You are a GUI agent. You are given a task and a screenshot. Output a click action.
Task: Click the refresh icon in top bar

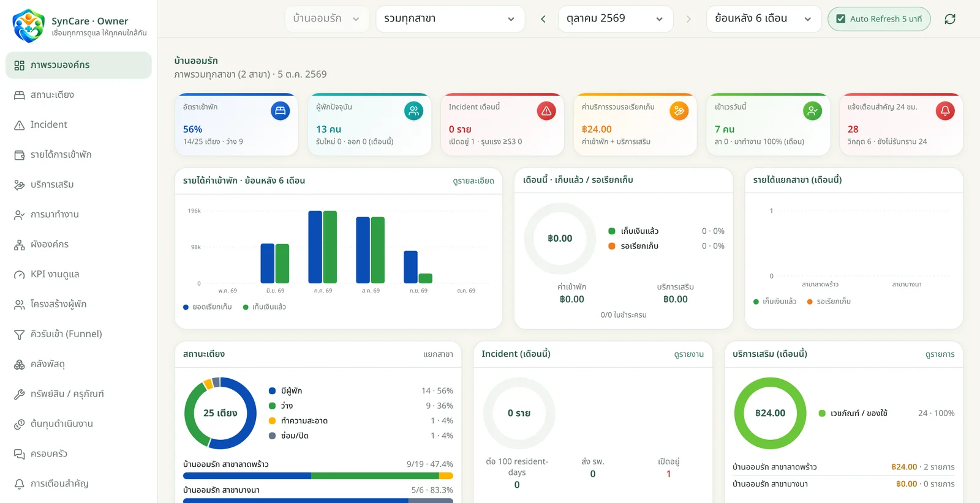(950, 19)
